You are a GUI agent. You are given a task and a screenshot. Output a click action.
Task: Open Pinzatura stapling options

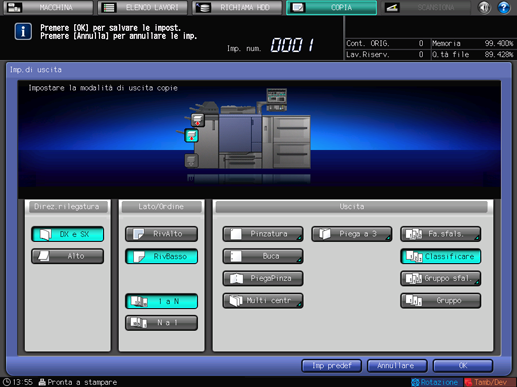pos(263,234)
